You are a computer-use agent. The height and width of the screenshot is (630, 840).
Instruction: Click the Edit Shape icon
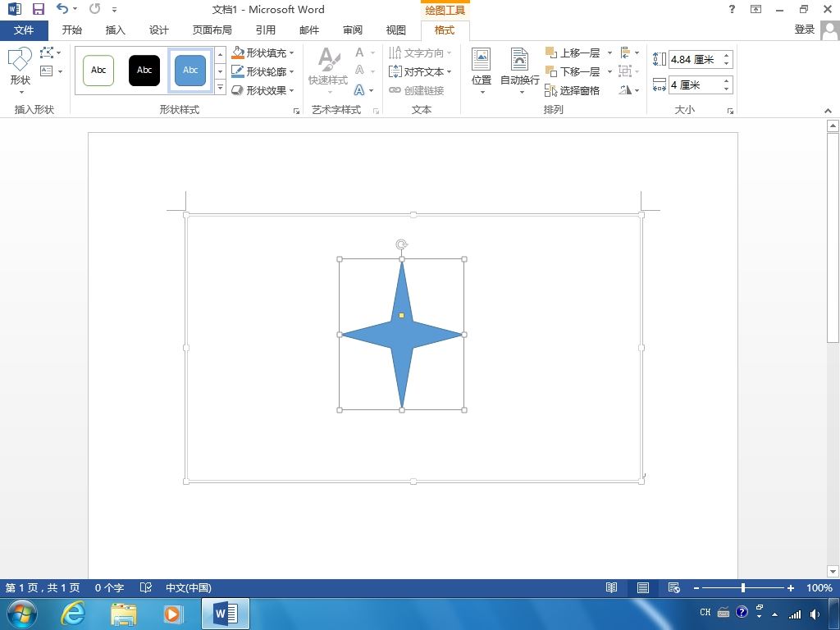pos(47,52)
